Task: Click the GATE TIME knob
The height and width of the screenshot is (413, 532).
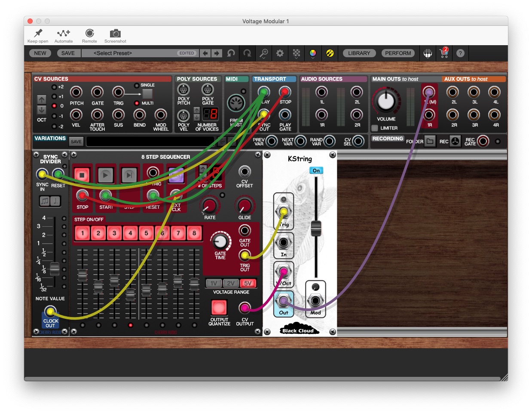Action: point(220,241)
